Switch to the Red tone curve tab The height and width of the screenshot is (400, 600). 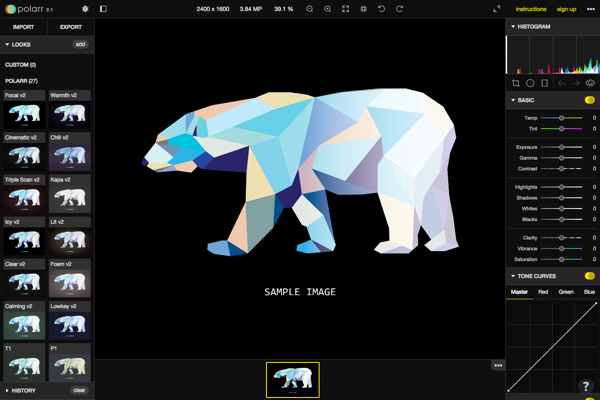point(543,292)
